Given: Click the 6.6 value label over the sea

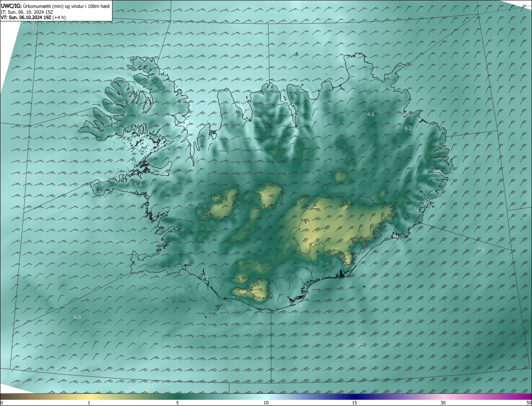Looking at the screenshot, I should pos(77,317).
